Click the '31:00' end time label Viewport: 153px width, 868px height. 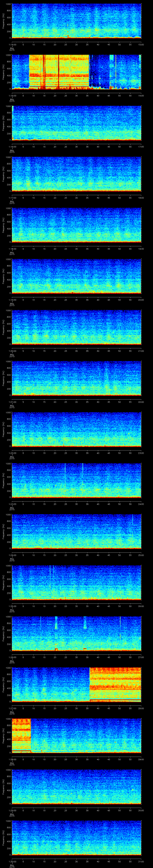[141, 861]
